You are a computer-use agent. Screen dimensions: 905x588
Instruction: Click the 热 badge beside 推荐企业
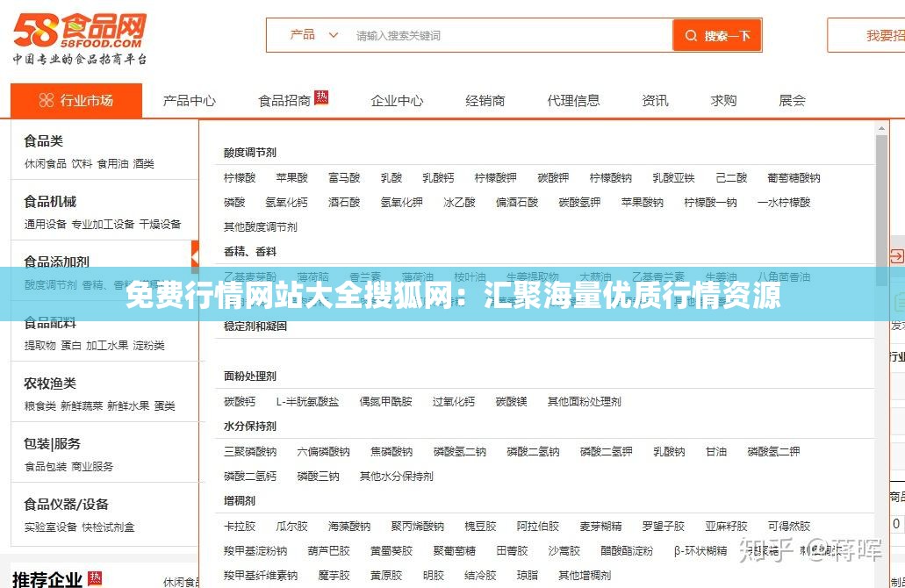point(95,578)
